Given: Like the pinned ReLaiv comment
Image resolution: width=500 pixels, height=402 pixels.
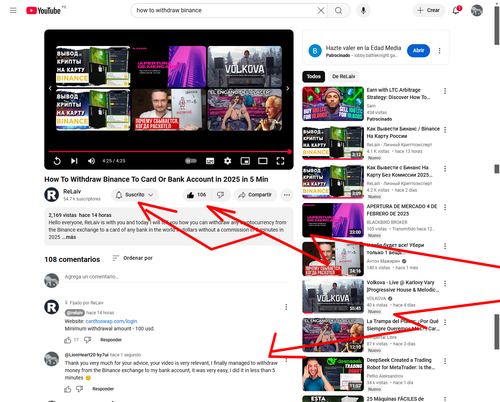Looking at the screenshot, I should click(68, 340).
